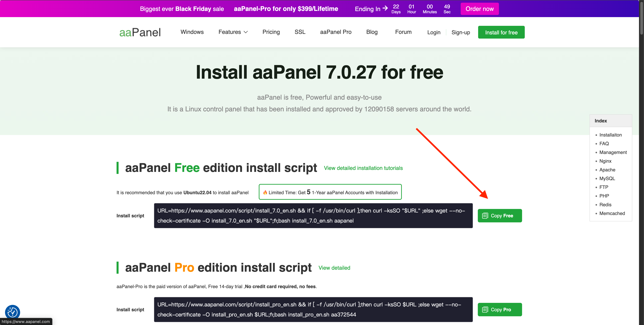Open the Sign-up link

pos(461,32)
